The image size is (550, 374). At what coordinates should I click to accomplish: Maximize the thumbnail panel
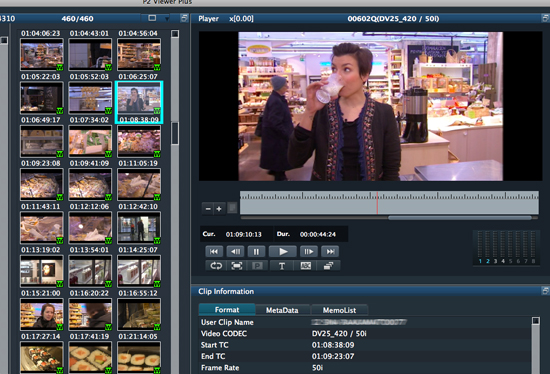[184, 18]
